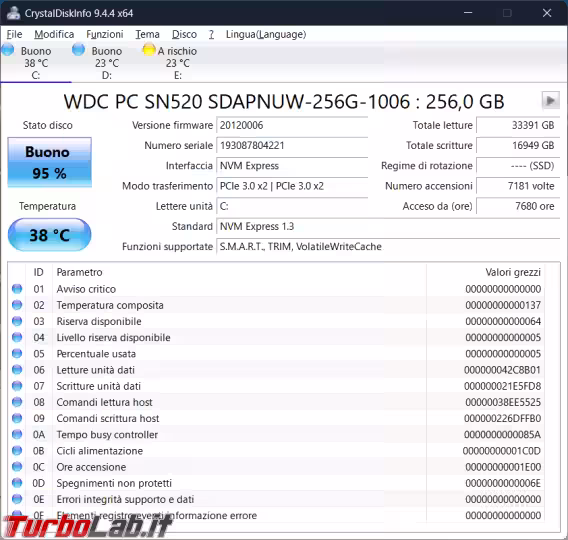This screenshot has width=568, height=540.
Task: Click the serial number field 193087804221
Action: click(x=292, y=146)
